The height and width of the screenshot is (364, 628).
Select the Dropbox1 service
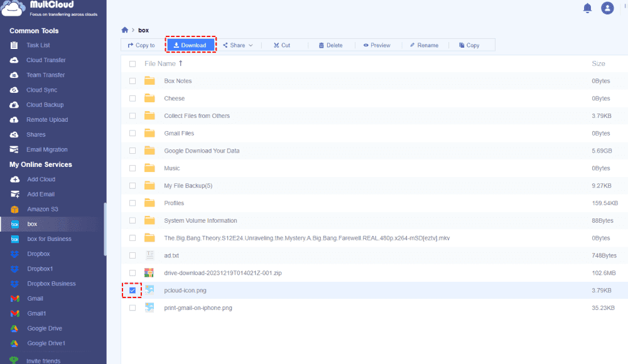(x=40, y=269)
